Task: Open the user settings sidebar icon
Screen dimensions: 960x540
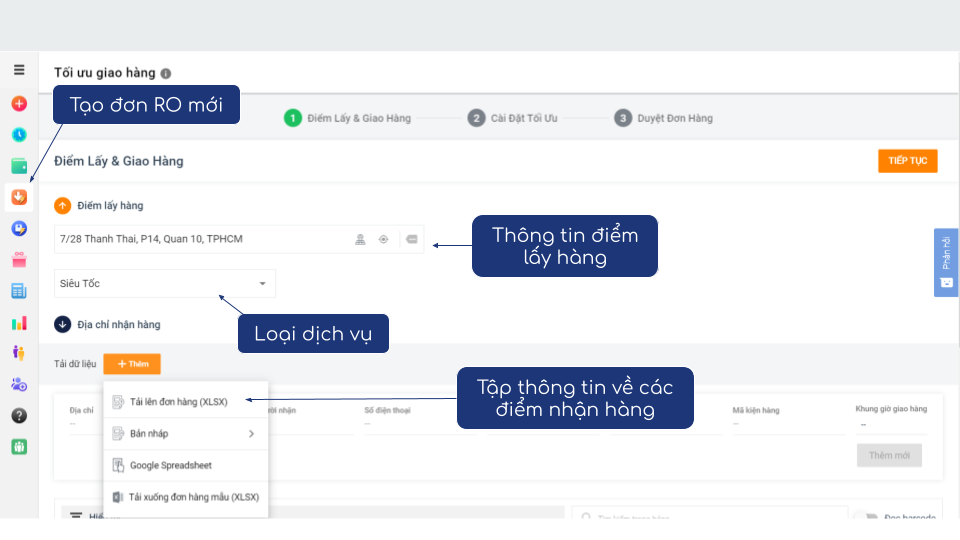Action: tap(19, 384)
